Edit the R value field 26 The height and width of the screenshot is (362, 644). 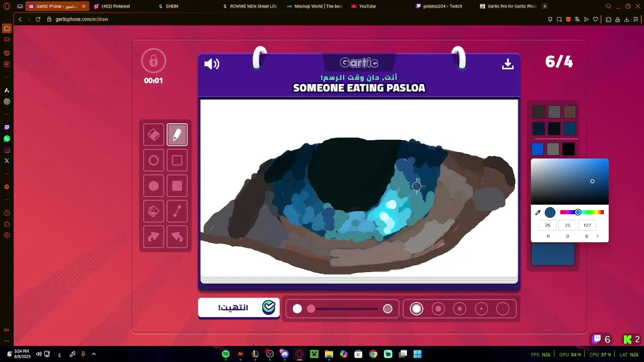pyautogui.click(x=547, y=225)
